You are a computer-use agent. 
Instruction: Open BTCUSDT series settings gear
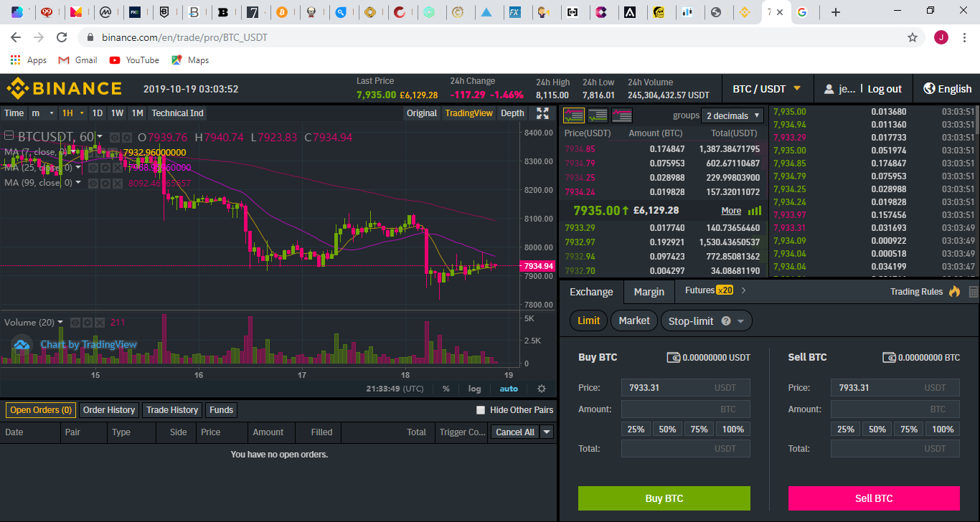(x=127, y=137)
